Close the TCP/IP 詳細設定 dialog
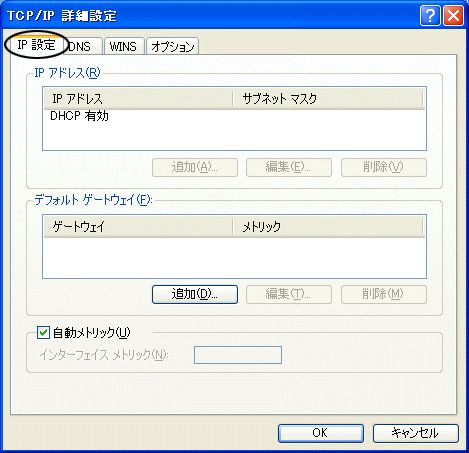 point(453,16)
